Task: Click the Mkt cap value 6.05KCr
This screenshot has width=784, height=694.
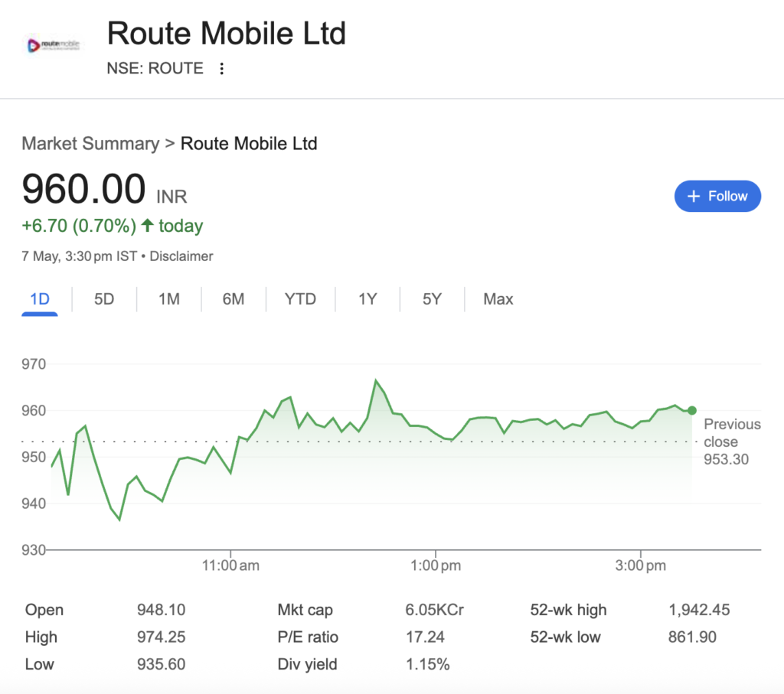Action: tap(435, 610)
